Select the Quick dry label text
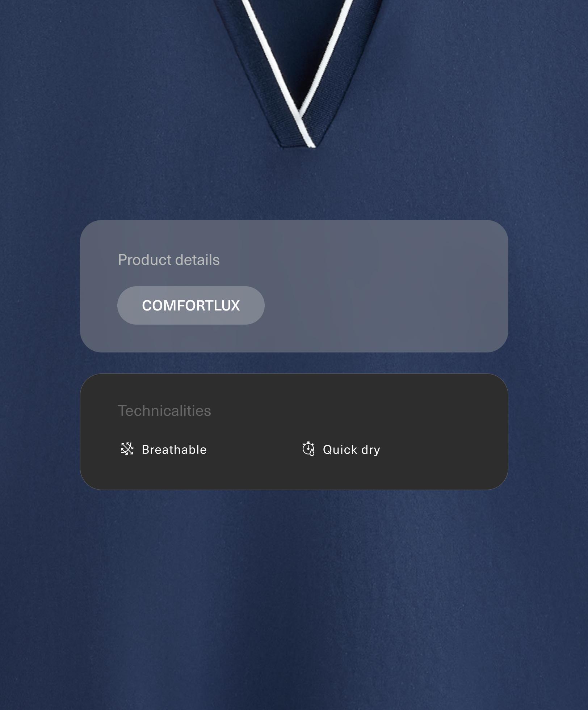The width and height of the screenshot is (588, 710). 352,450
